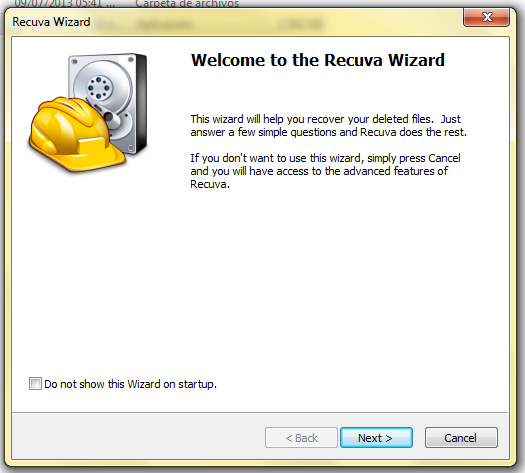The image size is (525, 473).
Task: Click the paragraph starting 'If you don't want'
Action: pos(325,171)
